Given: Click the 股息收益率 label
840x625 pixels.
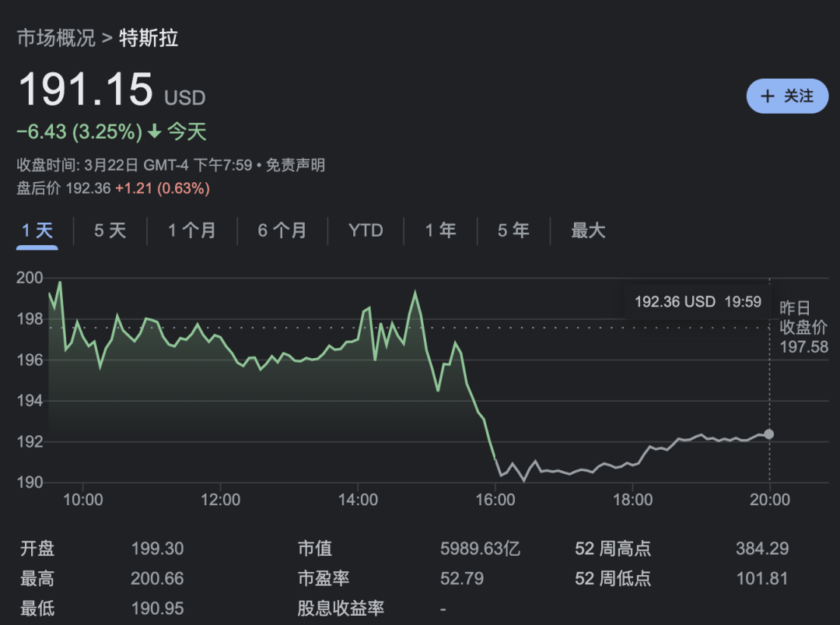Looking at the screenshot, I should click(341, 609).
